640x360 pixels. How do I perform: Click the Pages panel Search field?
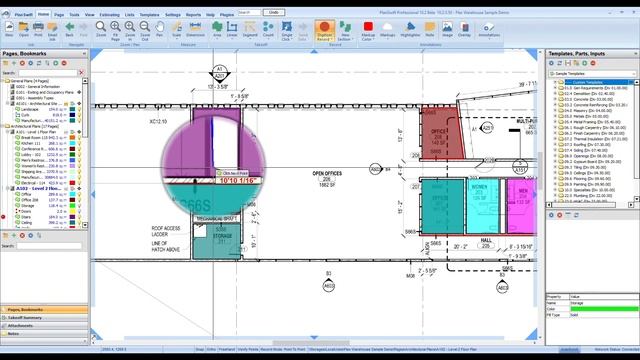tap(47, 73)
